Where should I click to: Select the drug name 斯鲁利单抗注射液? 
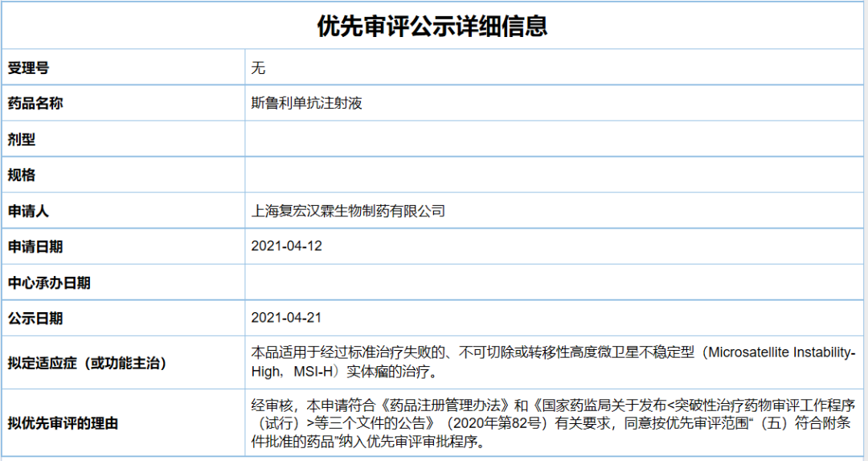pyautogui.click(x=306, y=104)
